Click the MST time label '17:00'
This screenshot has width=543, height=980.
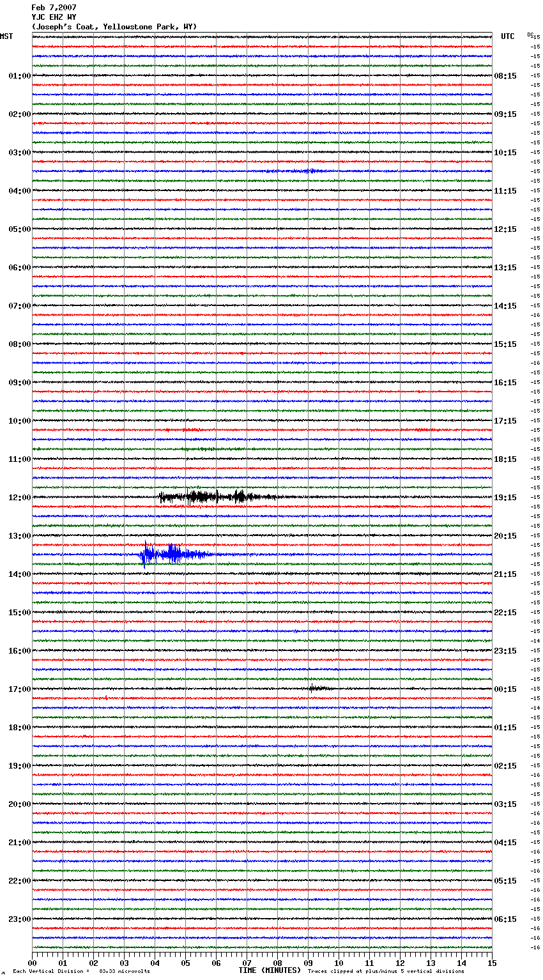click(x=20, y=689)
